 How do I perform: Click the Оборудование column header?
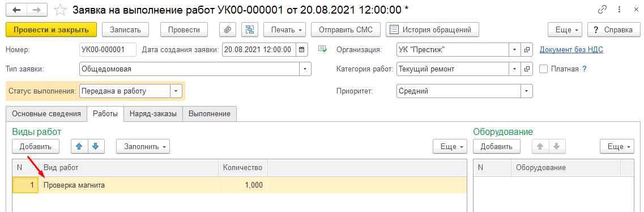click(x=566, y=168)
